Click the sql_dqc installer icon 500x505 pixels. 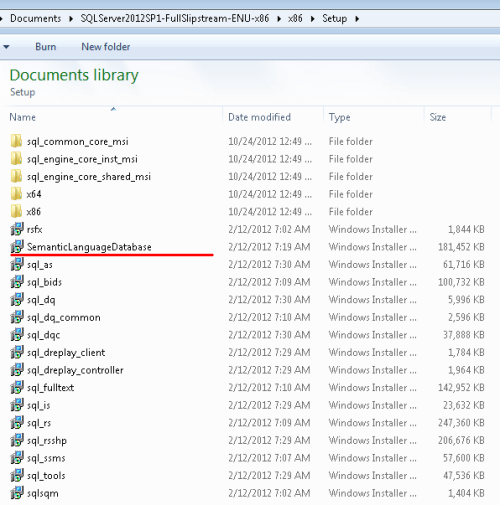pos(17,335)
